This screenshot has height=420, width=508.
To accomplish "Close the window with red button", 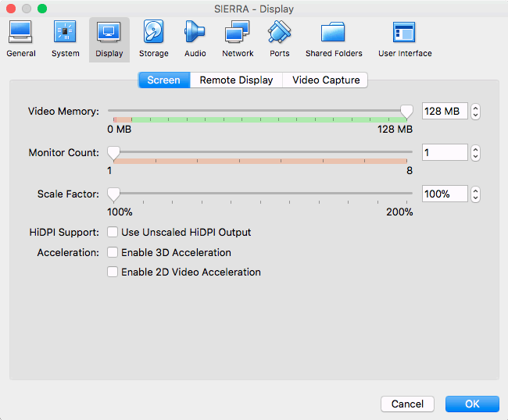I will [x=11, y=9].
